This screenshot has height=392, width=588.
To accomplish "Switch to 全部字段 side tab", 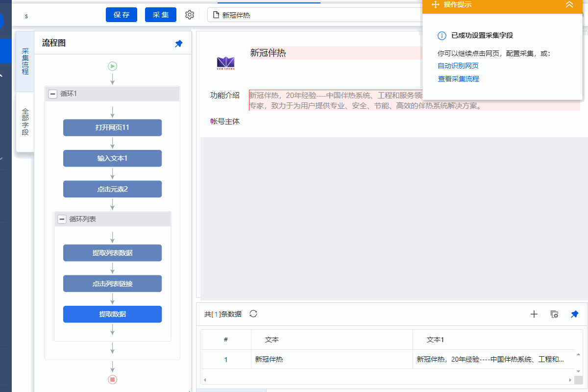I will click(25, 122).
